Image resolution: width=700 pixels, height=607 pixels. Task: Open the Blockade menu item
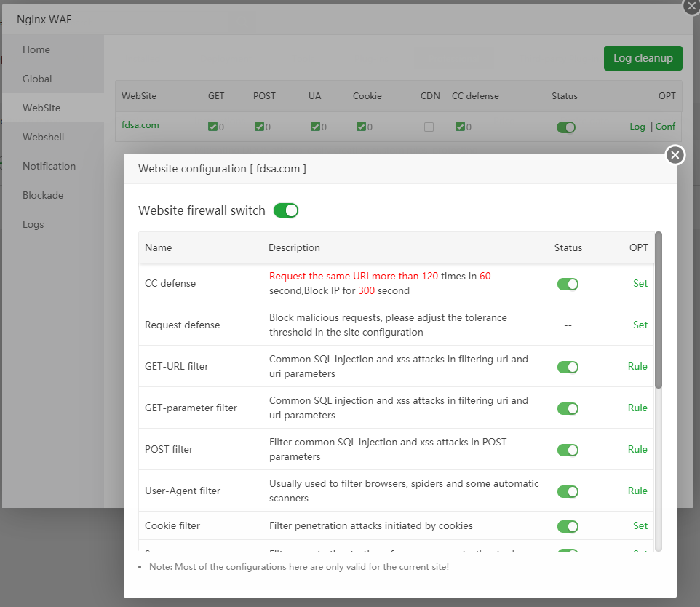pos(43,195)
